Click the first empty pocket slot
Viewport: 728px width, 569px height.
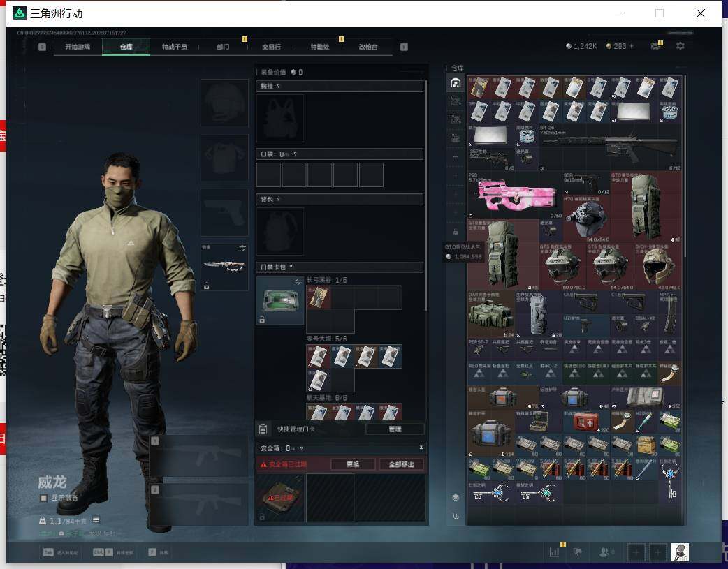(268, 175)
